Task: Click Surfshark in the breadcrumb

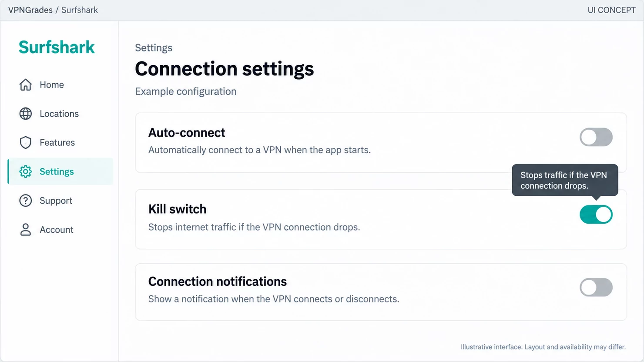Action: click(x=80, y=10)
